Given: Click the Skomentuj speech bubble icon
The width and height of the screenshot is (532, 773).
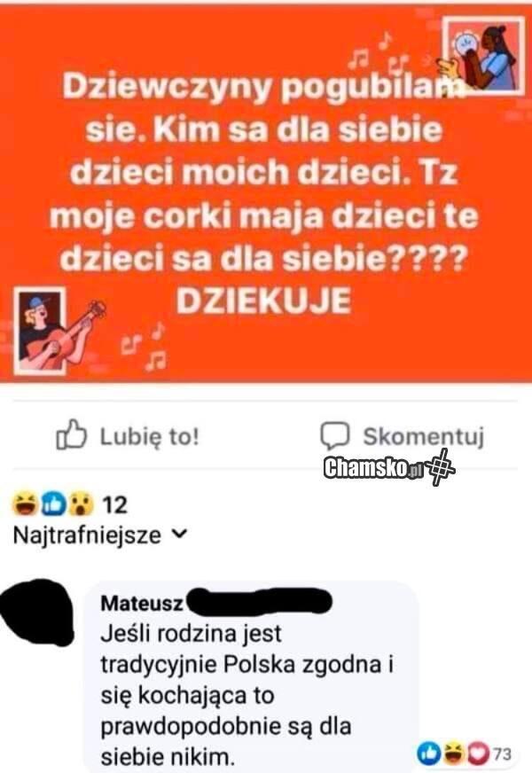Looking at the screenshot, I should [x=335, y=436].
